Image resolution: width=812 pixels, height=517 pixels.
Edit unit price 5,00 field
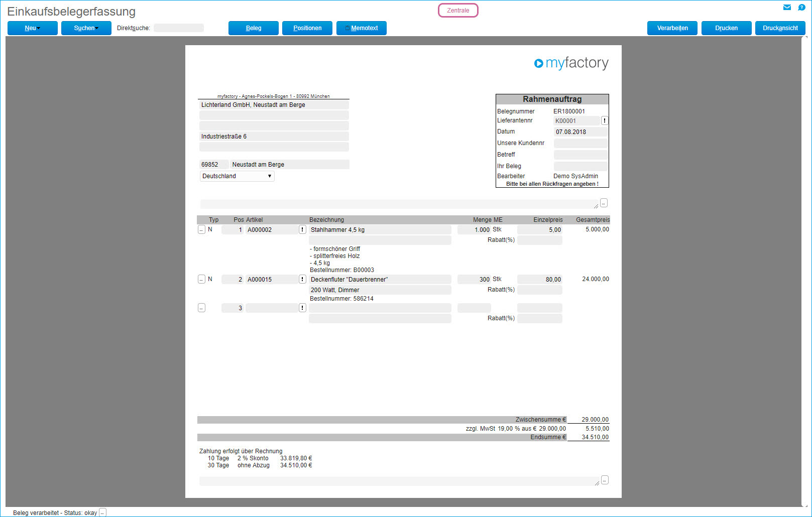pyautogui.click(x=540, y=230)
